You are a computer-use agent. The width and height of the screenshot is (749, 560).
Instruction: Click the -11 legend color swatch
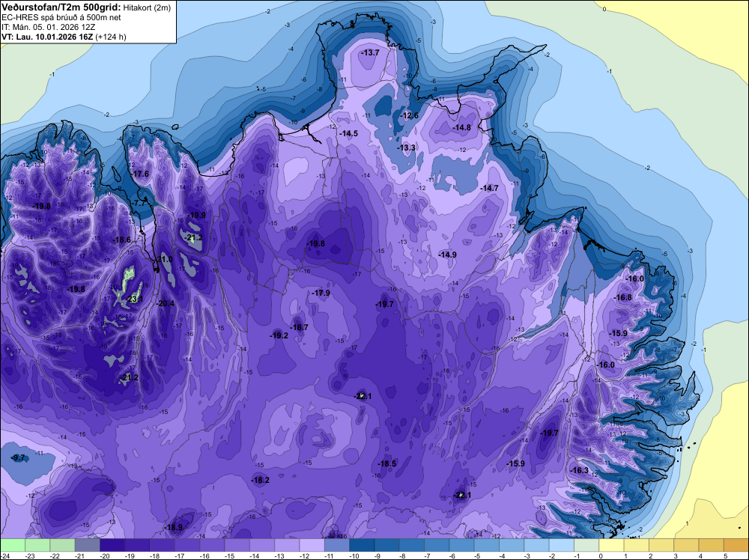pyautogui.click(x=337, y=545)
